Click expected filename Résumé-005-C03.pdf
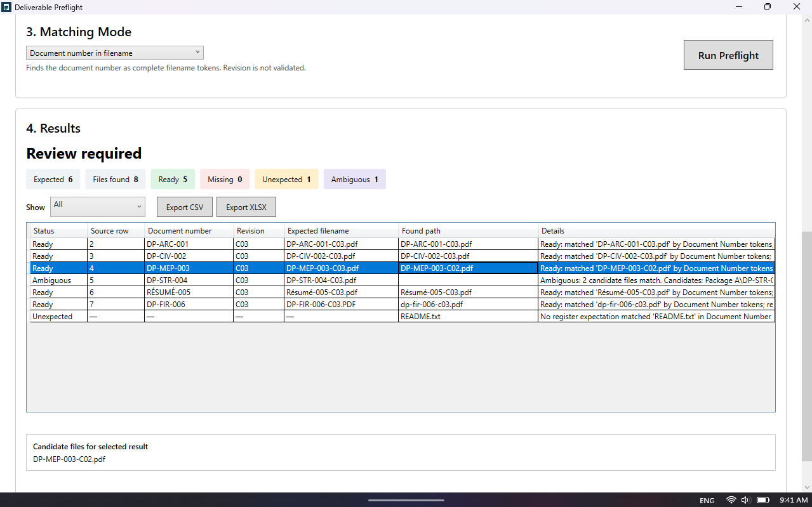812x507 pixels. pos(342,293)
